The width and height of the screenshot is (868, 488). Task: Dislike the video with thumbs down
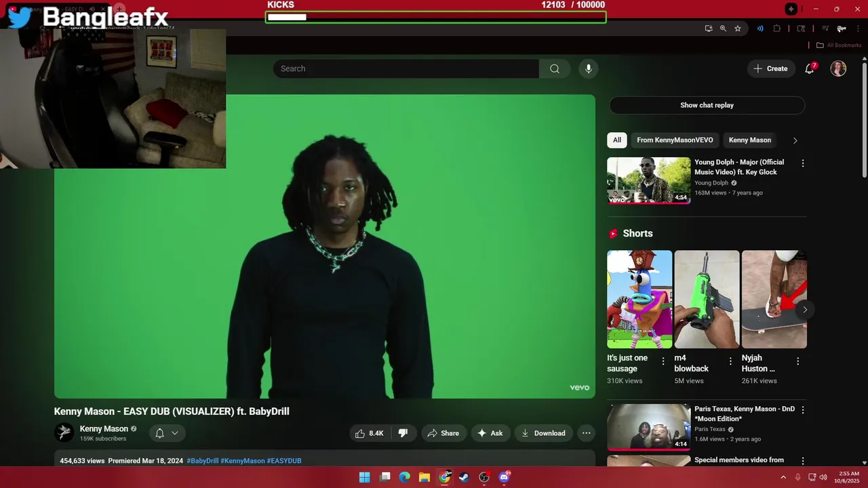tap(403, 433)
